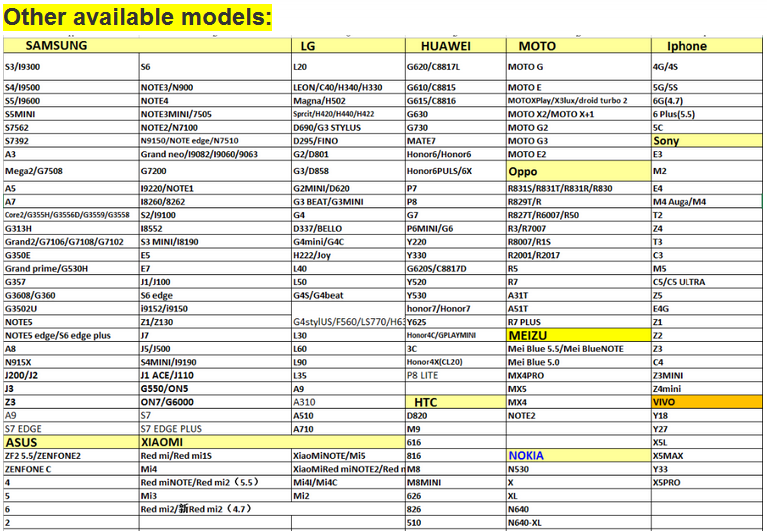Select Sony cell "C5/C5 ULTRA"
The height and width of the screenshot is (532, 767).
[707, 282]
